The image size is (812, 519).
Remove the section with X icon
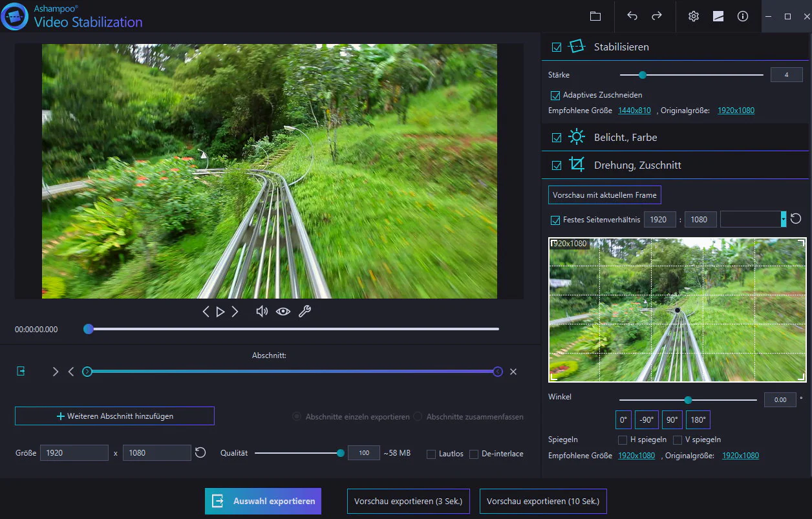[513, 372]
